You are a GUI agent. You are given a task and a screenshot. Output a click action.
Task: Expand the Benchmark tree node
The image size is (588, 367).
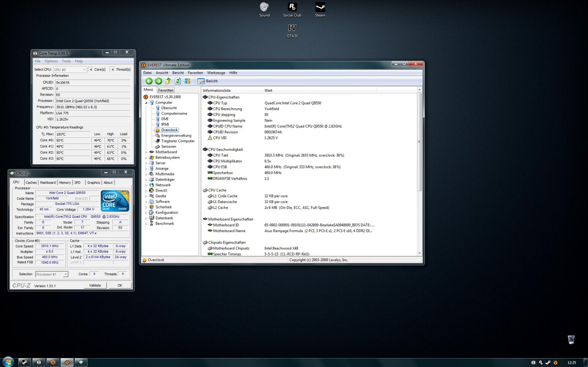coord(146,224)
